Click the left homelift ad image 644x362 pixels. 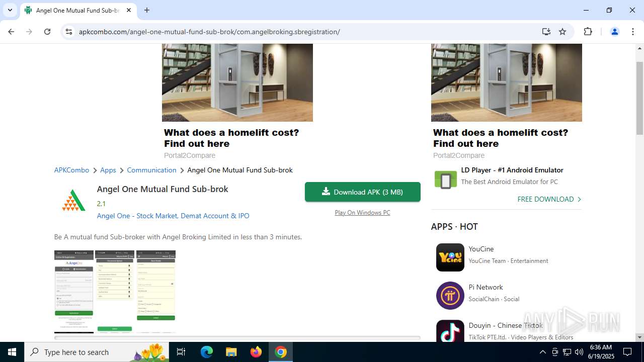click(237, 82)
